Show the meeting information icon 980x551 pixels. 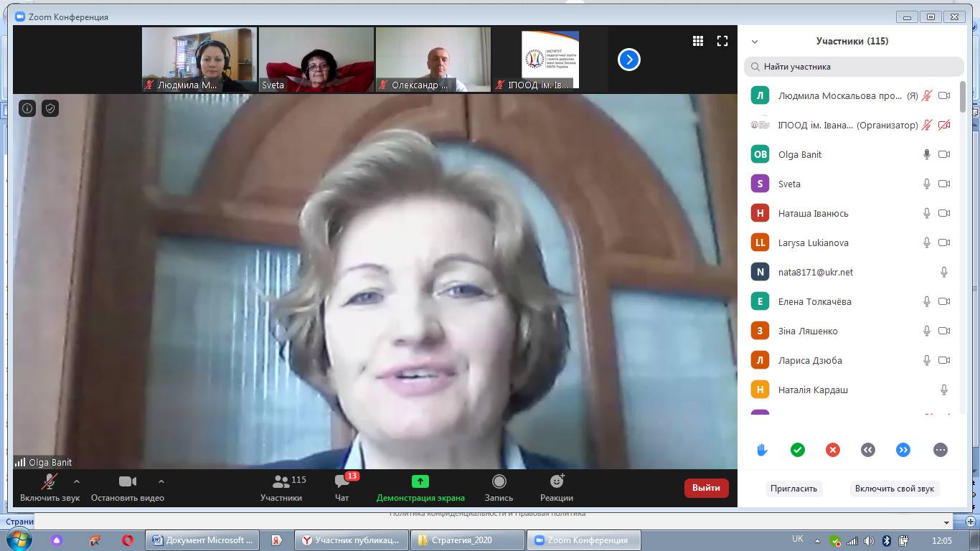(27, 108)
